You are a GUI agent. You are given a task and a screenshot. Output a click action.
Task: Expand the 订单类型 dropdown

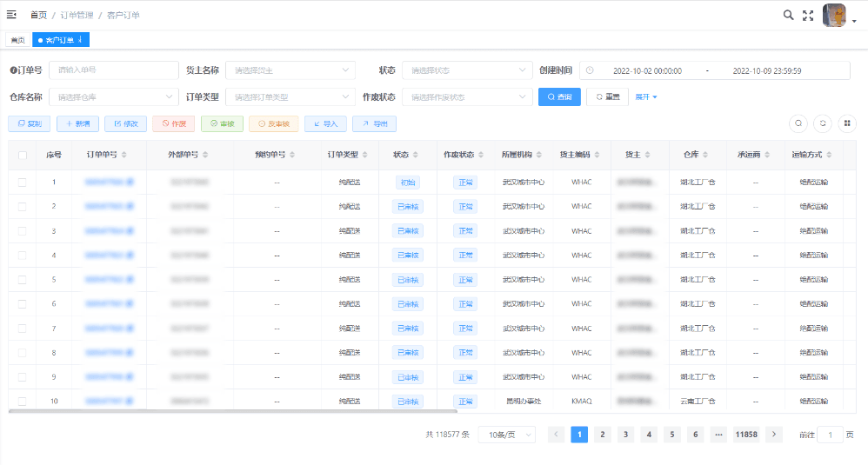click(x=290, y=97)
